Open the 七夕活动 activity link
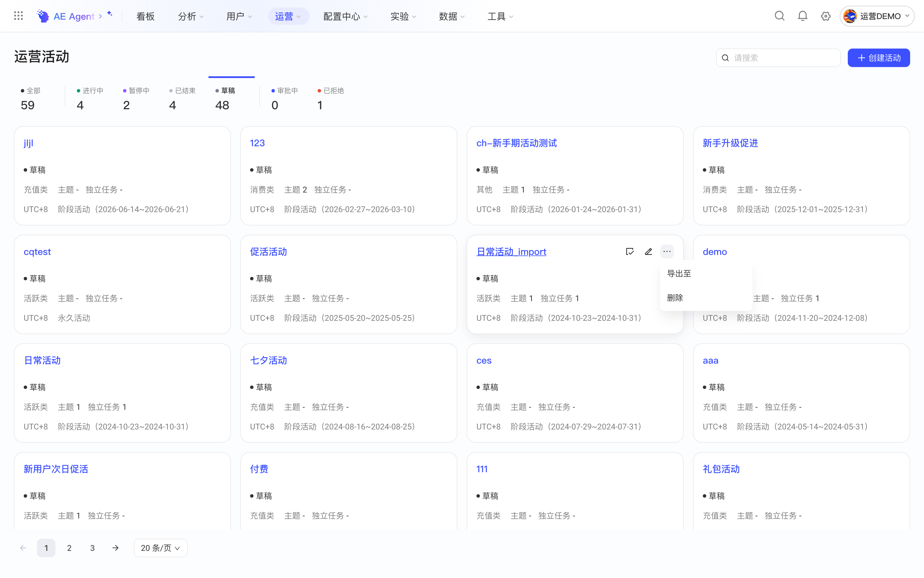This screenshot has width=924, height=578. point(269,360)
